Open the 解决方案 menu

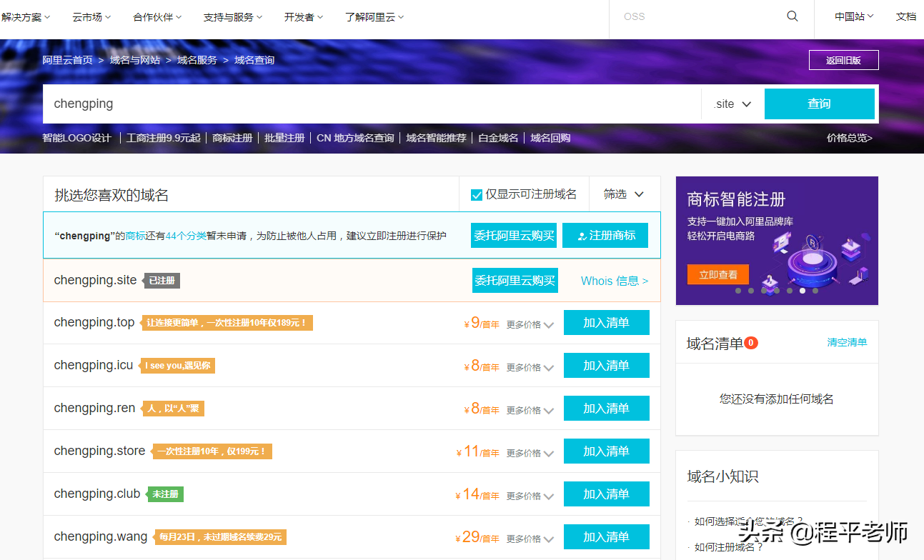point(26,17)
